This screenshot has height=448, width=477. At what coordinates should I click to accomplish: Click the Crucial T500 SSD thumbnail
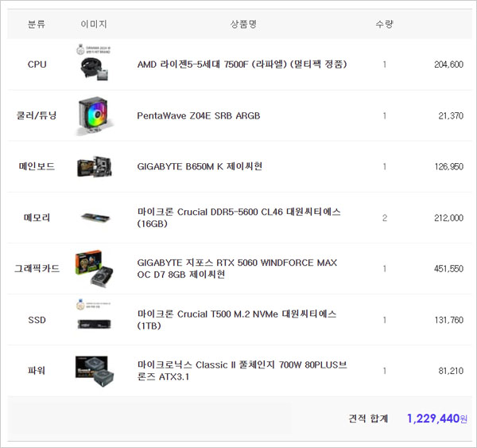coord(94,319)
